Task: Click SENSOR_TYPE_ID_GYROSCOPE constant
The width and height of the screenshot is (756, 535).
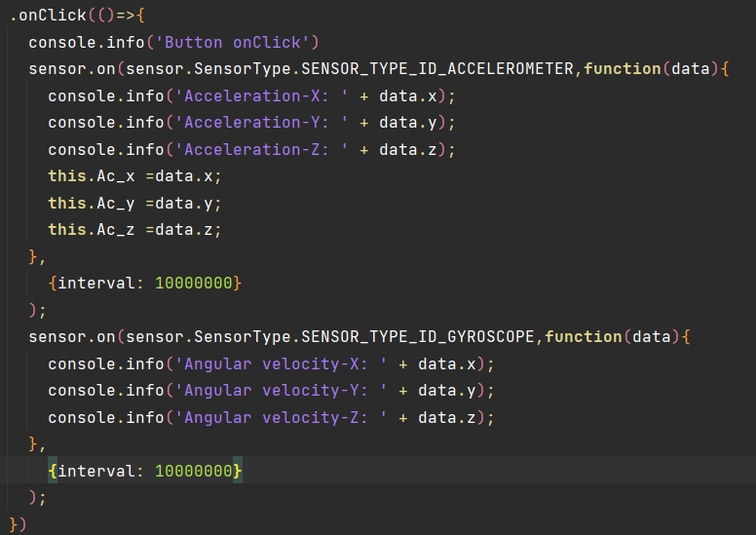Action: (x=418, y=337)
